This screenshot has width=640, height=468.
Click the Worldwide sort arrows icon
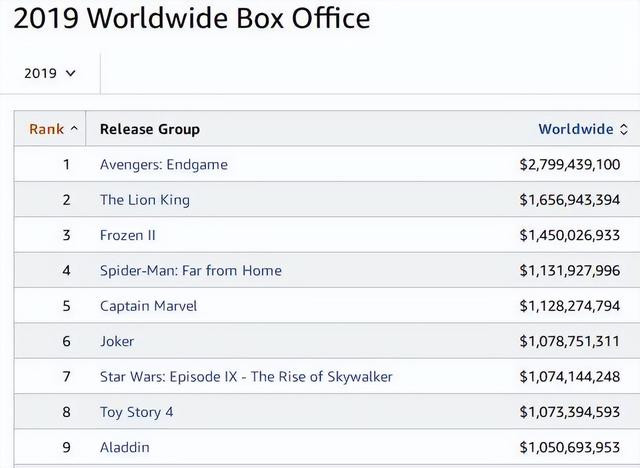(x=623, y=129)
